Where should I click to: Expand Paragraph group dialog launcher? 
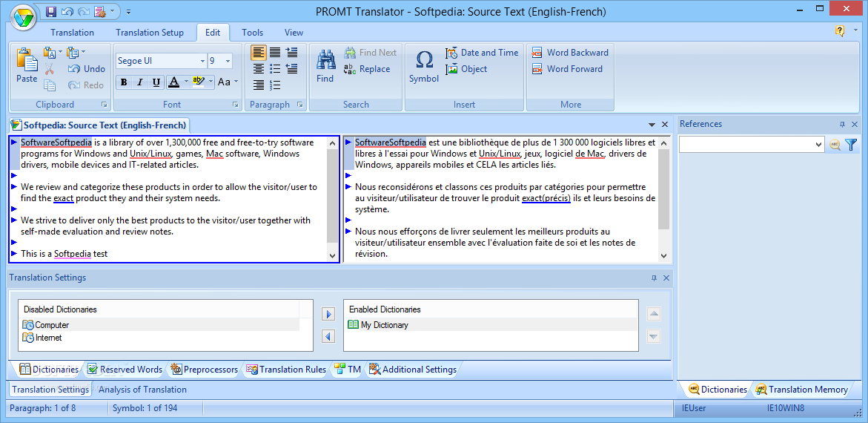click(300, 104)
